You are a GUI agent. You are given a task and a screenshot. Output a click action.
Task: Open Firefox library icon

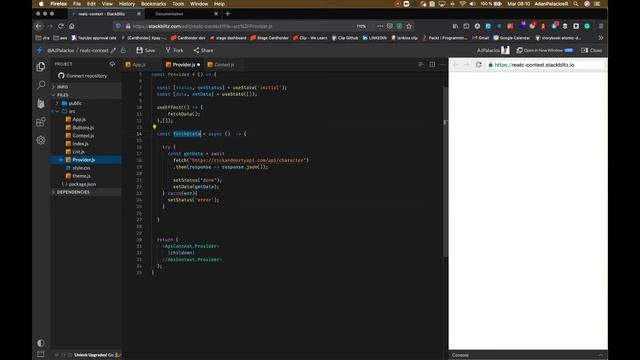click(x=455, y=26)
